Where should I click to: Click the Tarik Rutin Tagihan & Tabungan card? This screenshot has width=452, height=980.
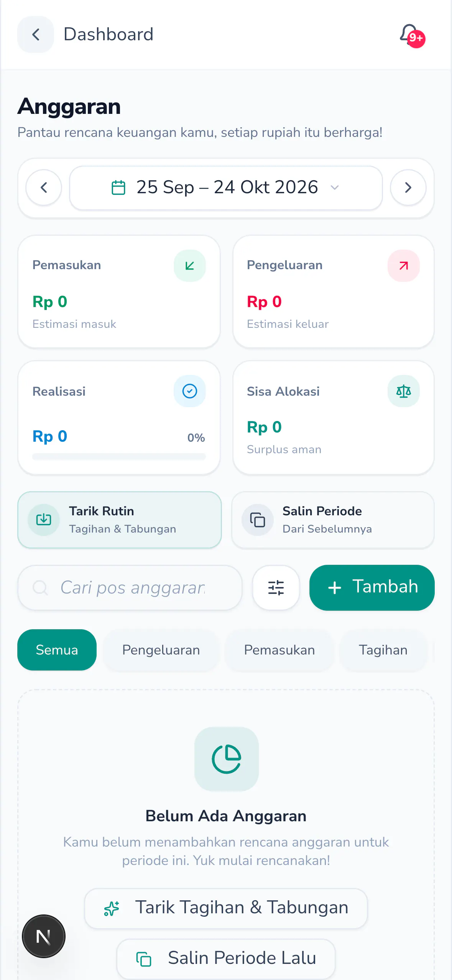coord(120,520)
